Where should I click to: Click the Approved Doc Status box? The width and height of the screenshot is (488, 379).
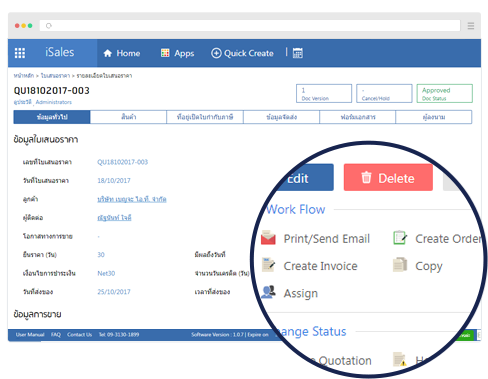point(444,93)
